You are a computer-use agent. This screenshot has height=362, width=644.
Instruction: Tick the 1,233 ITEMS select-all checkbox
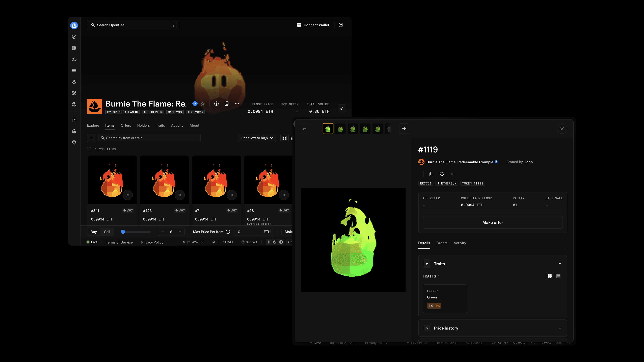point(89,149)
